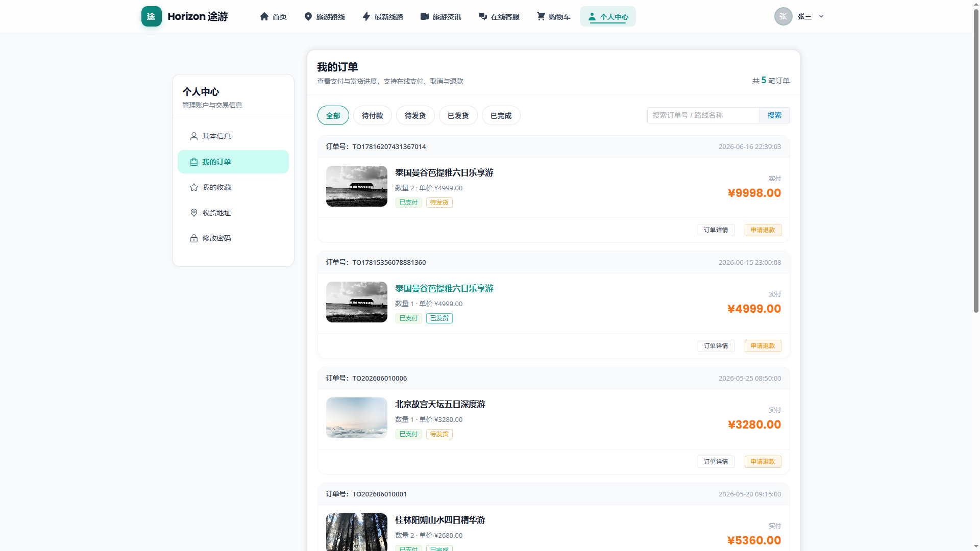Screen dimensions: 980x551
Task: Open the 北京故宫天坛五日深度游 thumbnail
Action: 357,418
